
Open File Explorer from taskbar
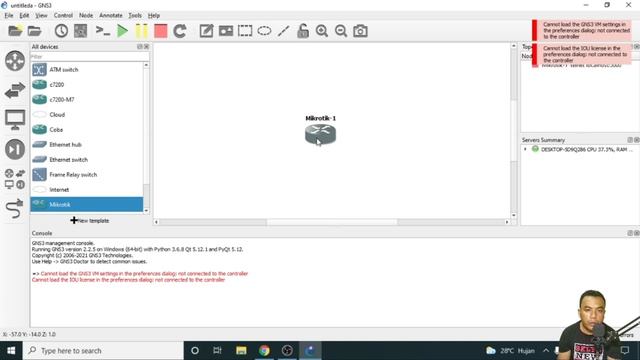point(241,351)
